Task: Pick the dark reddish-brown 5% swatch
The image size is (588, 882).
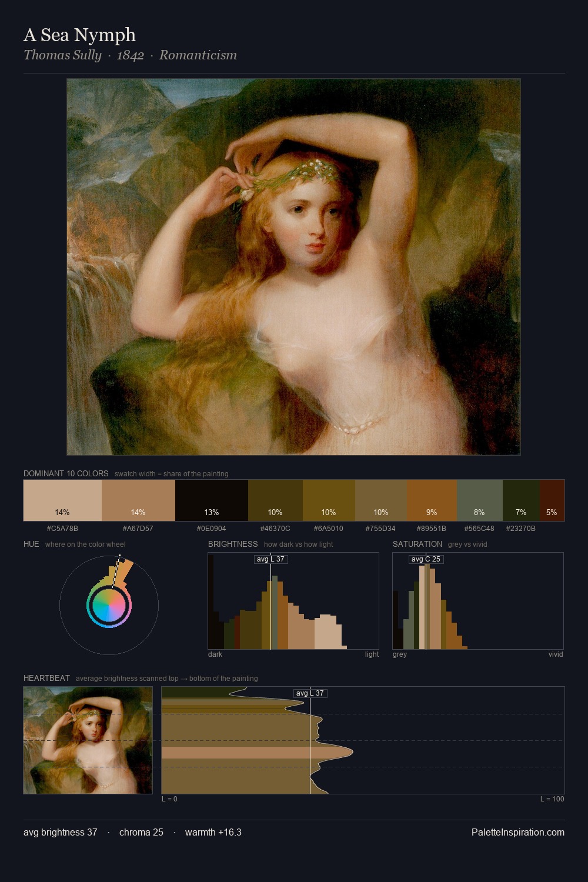Action: pyautogui.click(x=552, y=500)
